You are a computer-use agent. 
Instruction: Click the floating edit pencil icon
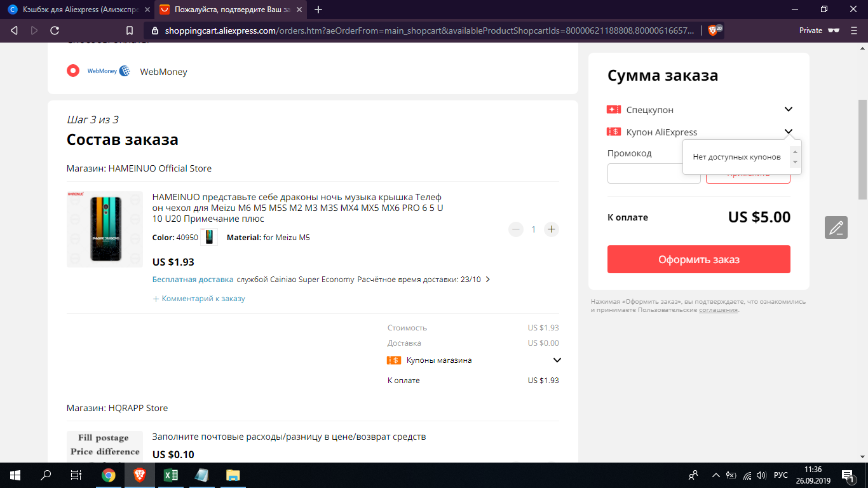[836, 227]
